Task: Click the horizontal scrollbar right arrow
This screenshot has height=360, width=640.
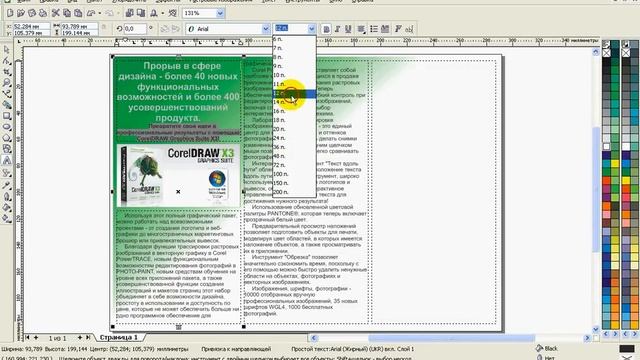Action: [587, 338]
